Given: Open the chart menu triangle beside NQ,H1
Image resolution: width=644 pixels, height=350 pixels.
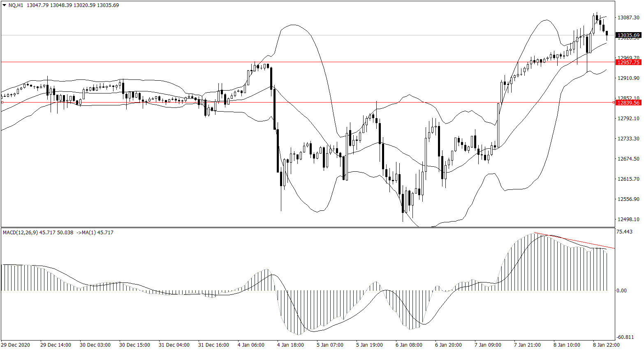Looking at the screenshot, I should click(4, 5).
